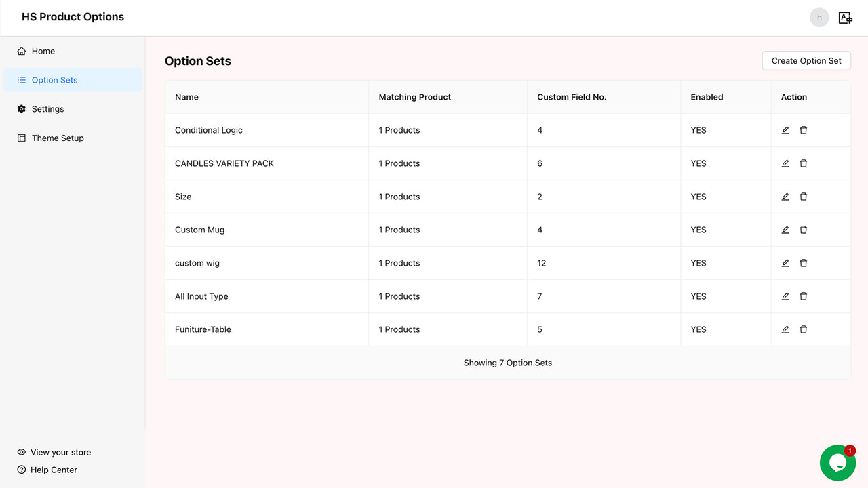
Task: Open View your store link
Action: click(x=61, y=452)
